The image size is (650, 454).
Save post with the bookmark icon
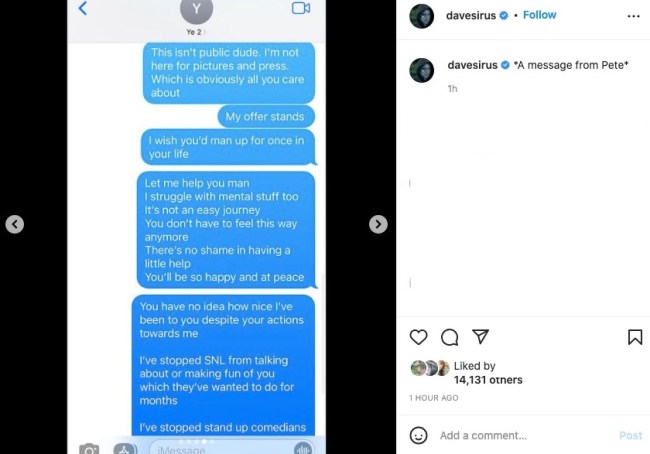[635, 337]
